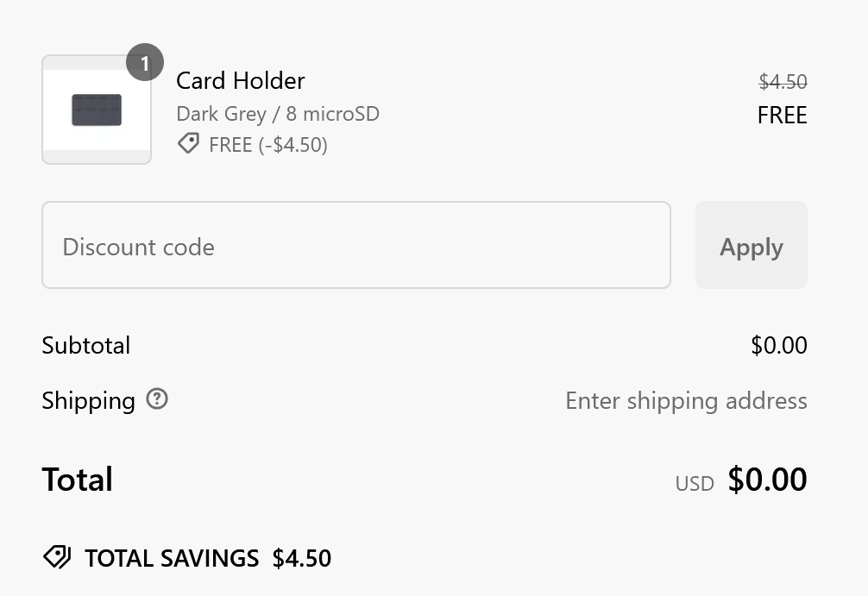
Task: Click the Subtotal $0.00 amount
Action: pos(778,346)
